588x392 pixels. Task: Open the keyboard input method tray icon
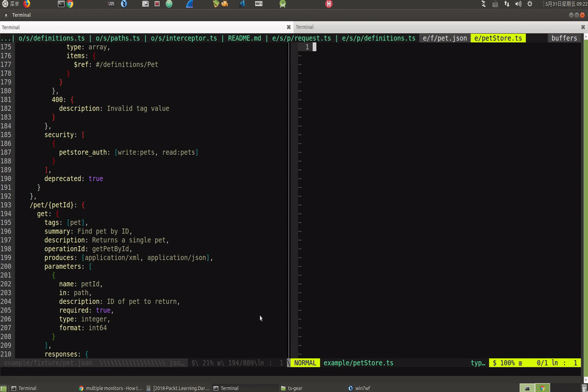495,4
